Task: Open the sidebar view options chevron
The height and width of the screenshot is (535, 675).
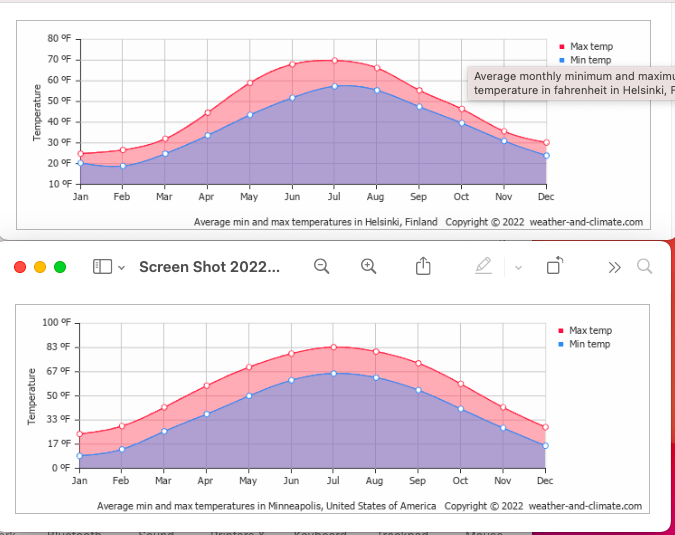Action: tap(121, 267)
